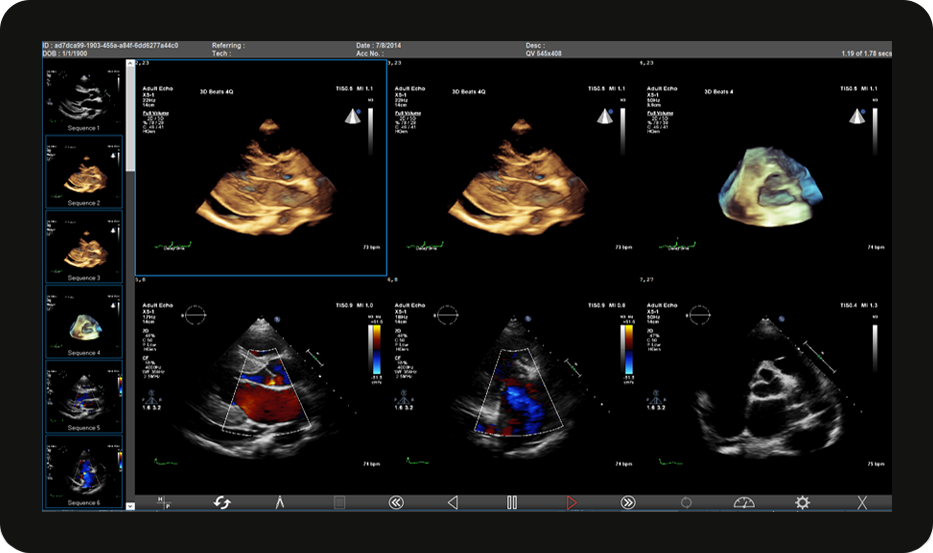Play in reverse with left triangle button

coord(453,502)
